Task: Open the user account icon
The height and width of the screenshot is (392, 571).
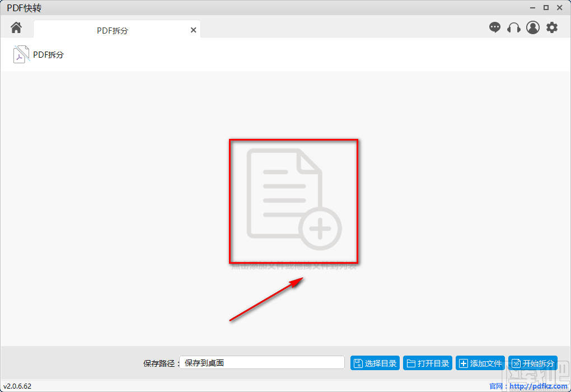Action: [x=532, y=27]
